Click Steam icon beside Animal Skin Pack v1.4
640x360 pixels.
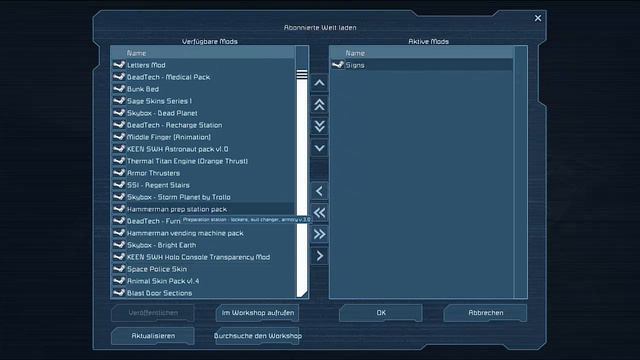(119, 281)
